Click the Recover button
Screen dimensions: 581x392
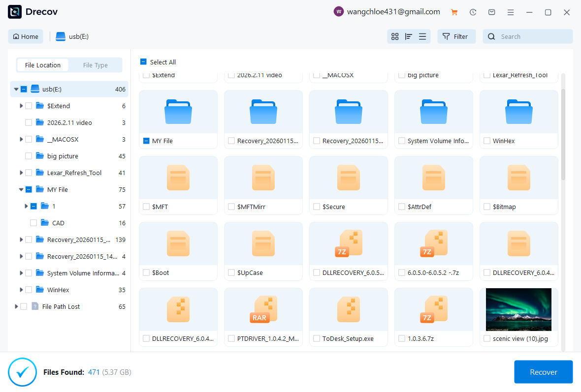[543, 372]
